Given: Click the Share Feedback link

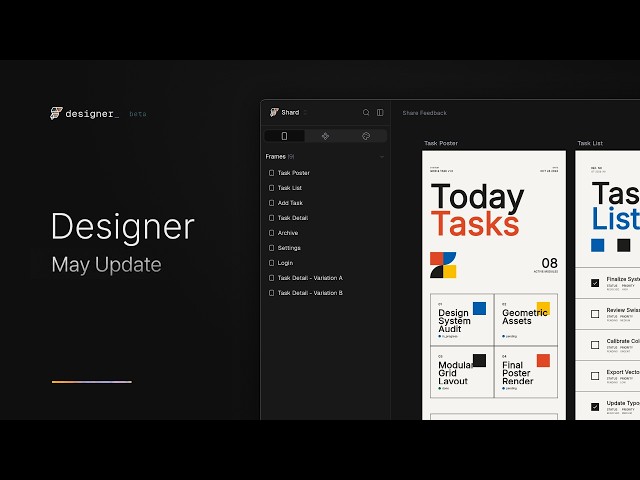Looking at the screenshot, I should (x=424, y=113).
